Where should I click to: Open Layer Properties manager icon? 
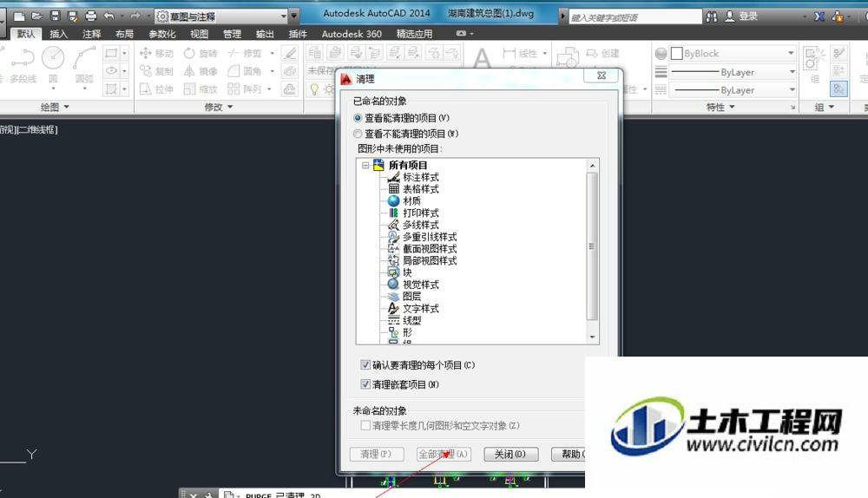tap(315, 53)
